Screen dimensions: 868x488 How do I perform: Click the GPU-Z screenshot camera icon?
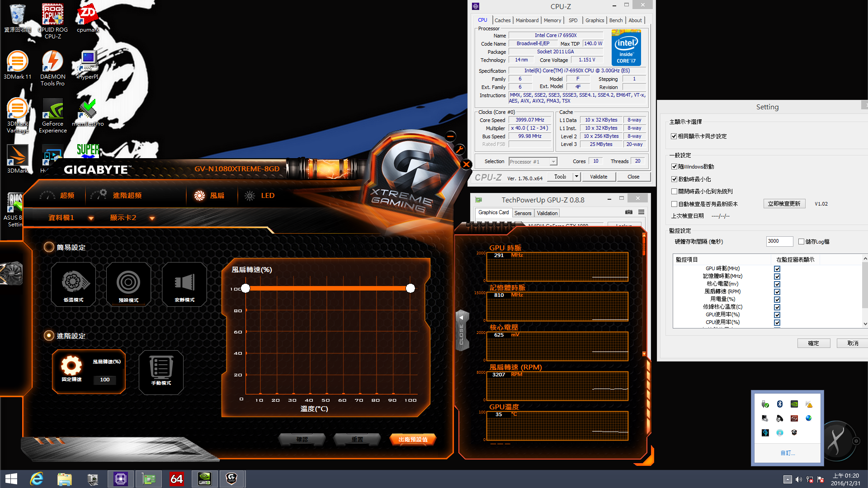click(629, 212)
